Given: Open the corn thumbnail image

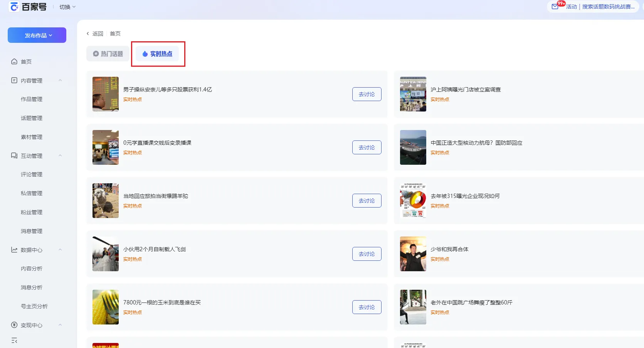Looking at the screenshot, I should coord(106,307).
